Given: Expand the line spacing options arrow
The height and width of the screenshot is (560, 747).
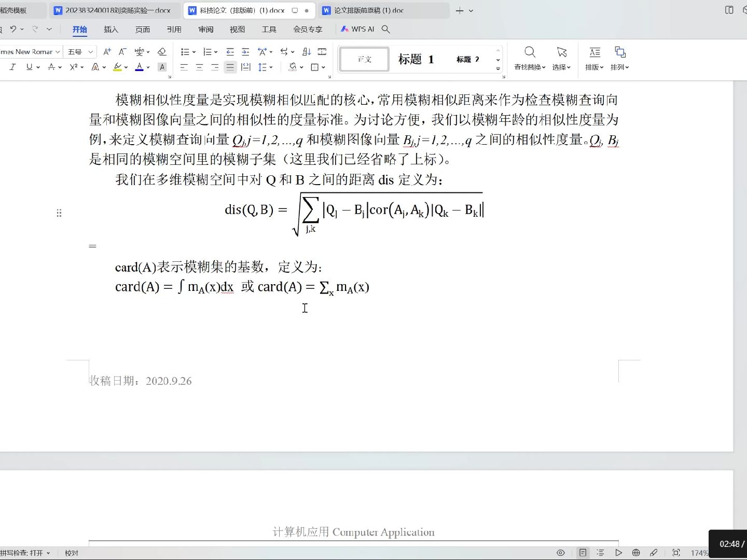Looking at the screenshot, I should (271, 67).
